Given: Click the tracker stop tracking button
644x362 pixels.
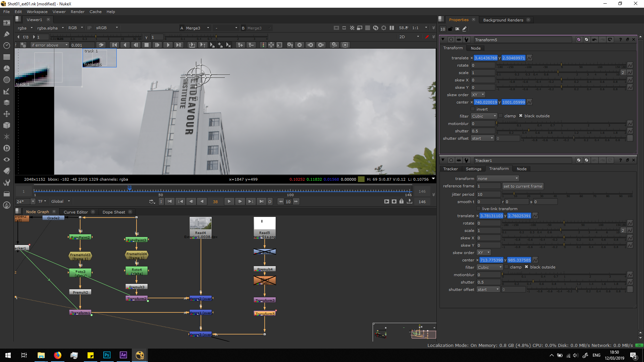Looking at the screenshot, I should [x=146, y=45].
